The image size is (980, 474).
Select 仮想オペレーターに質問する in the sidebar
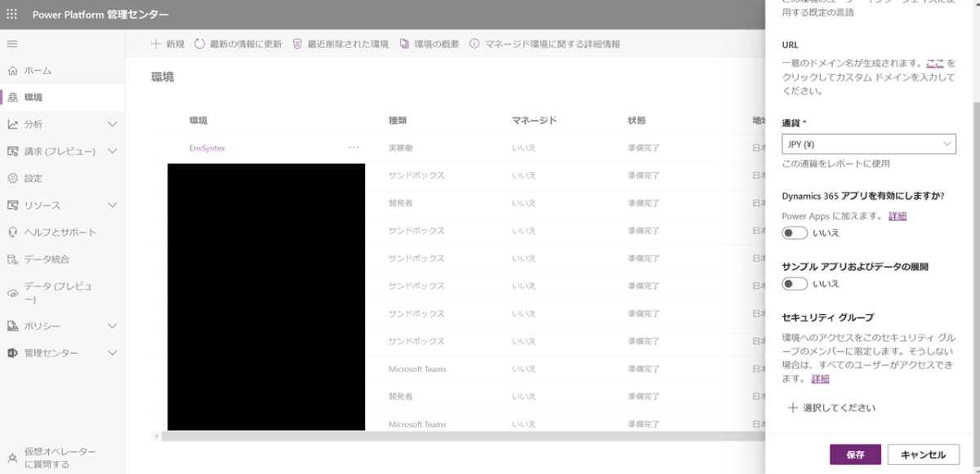pos(62,458)
